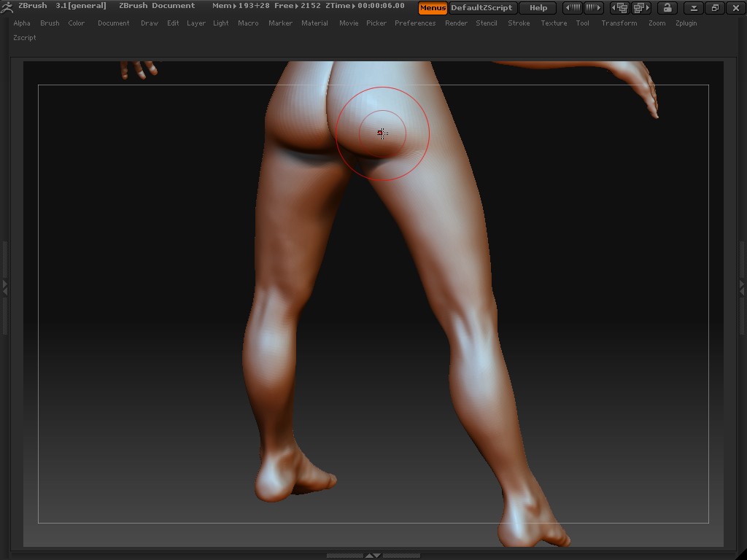This screenshot has height=560, width=747.
Task: Click the 'Free 2152' readout
Action: point(298,6)
